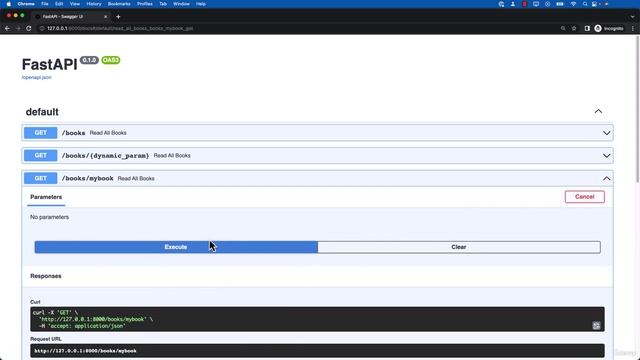Open the /openapi.json link
640x360 pixels.
36,77
